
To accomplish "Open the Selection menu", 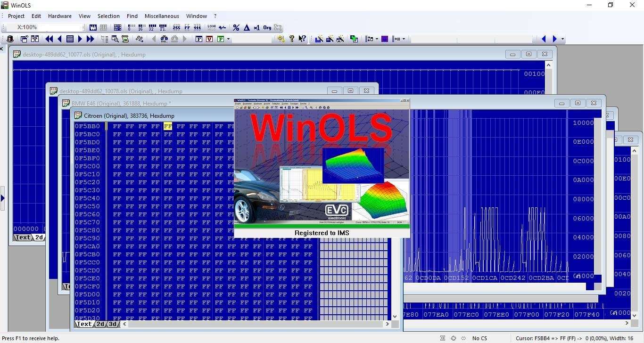I will (108, 16).
